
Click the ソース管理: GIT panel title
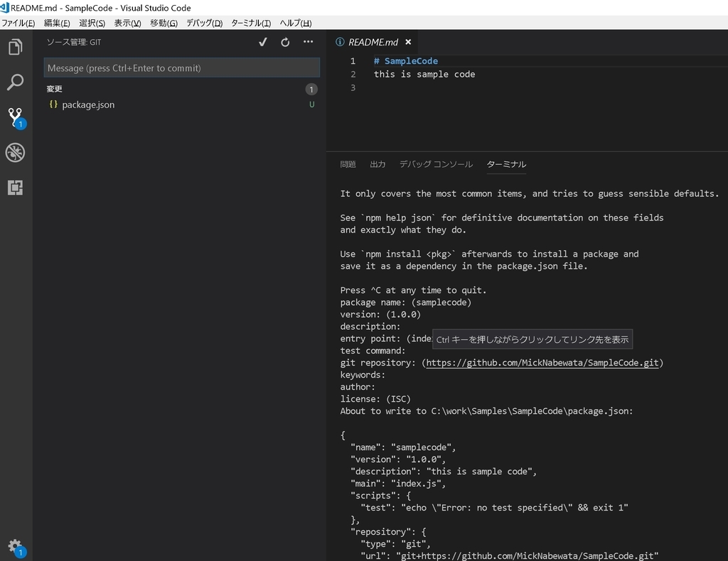click(73, 42)
